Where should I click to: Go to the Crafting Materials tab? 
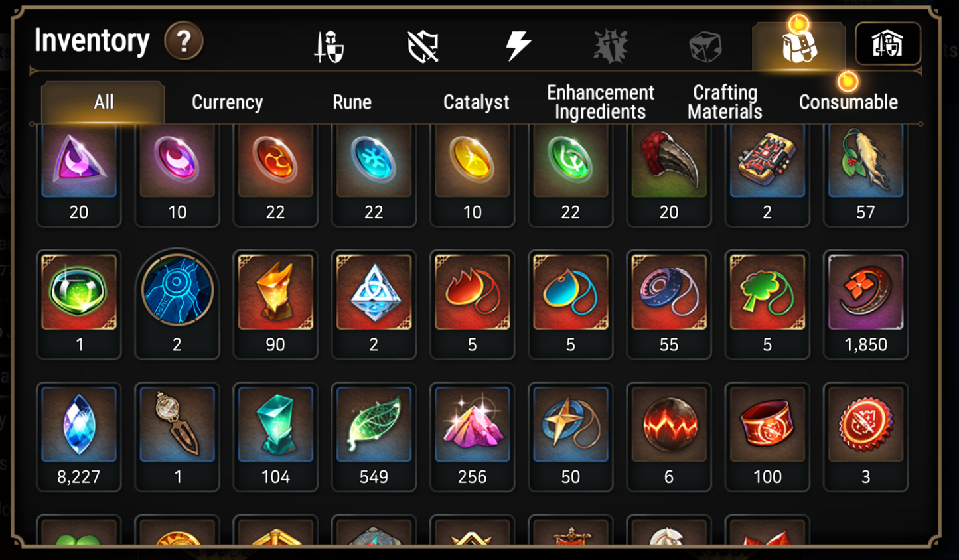click(725, 102)
